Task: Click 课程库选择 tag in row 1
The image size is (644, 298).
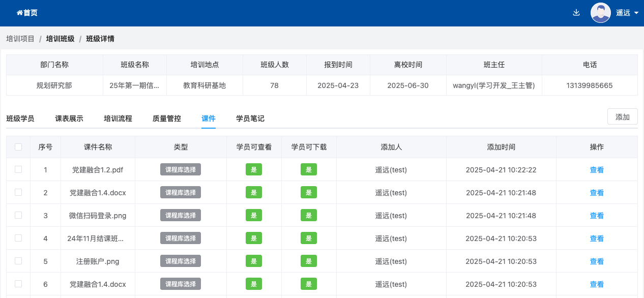Action: 181,169
